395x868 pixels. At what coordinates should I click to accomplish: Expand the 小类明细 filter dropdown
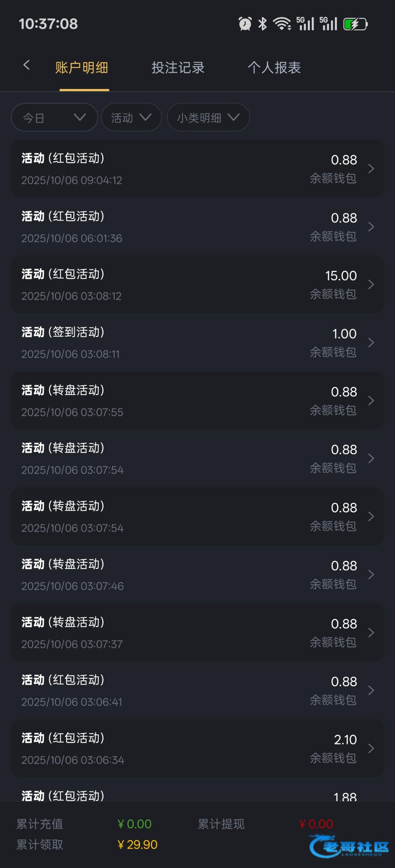pos(208,118)
